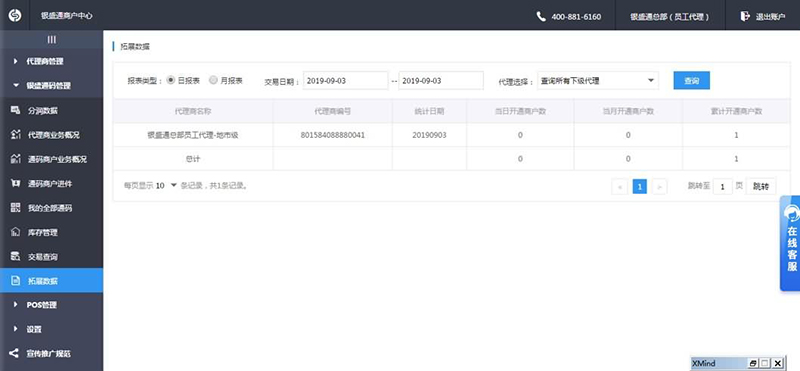The image size is (800, 371).
Task: Select the 日报表 radio button
Action: point(170,80)
